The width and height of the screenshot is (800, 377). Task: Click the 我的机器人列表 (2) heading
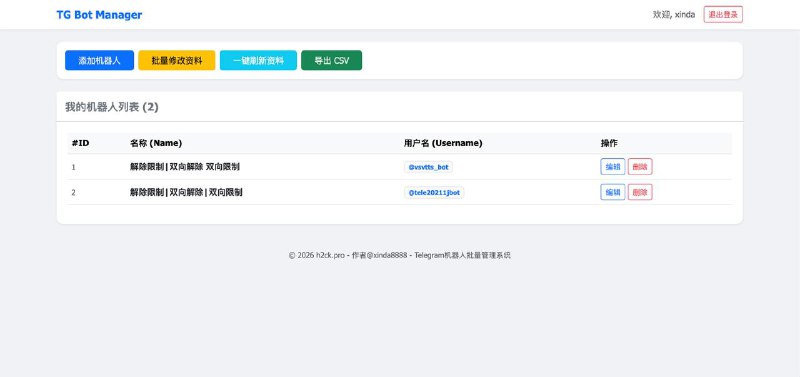[112, 107]
